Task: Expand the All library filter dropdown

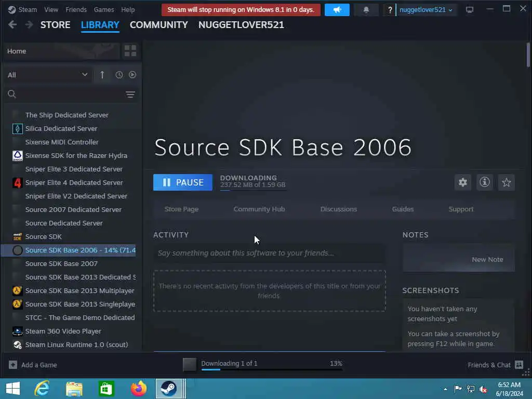Action: 47,75
